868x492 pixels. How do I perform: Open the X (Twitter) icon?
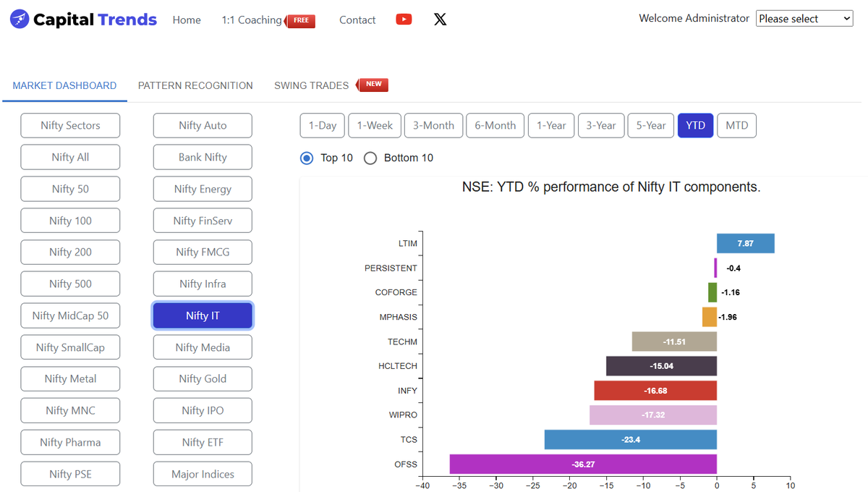[440, 20]
